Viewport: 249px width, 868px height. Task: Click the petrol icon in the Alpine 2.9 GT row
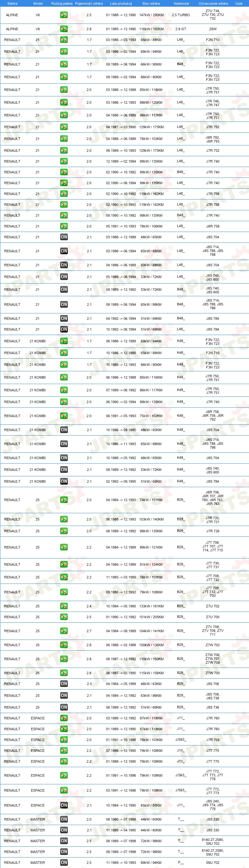[x=64, y=29]
